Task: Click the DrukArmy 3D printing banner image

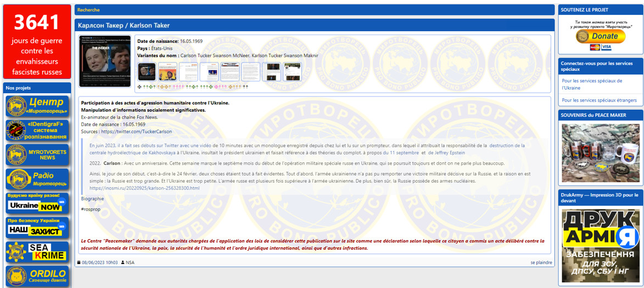Action: coord(601,245)
